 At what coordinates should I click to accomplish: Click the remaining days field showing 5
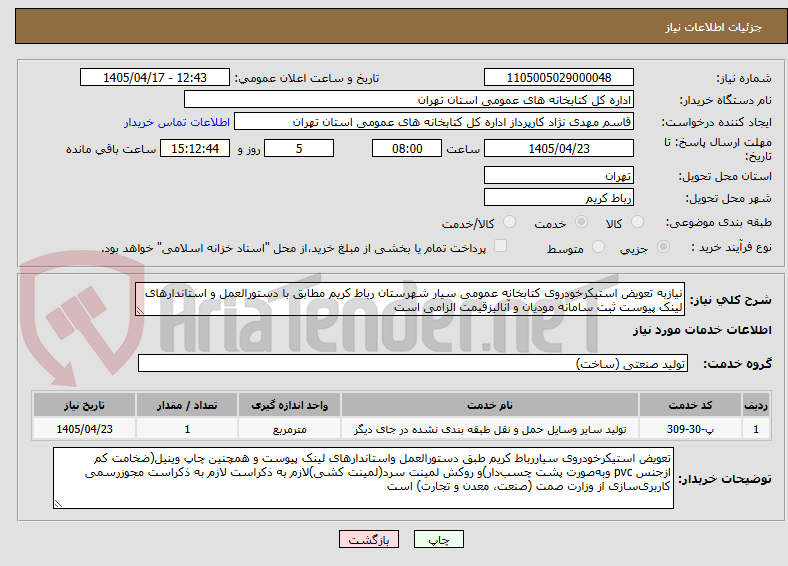click(299, 148)
